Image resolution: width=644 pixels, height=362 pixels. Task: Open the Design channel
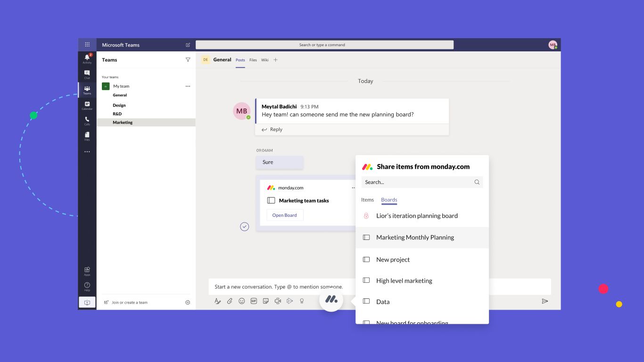(119, 106)
